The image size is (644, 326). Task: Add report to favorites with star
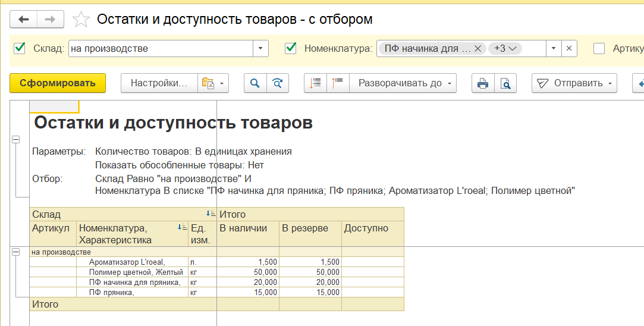tap(81, 20)
